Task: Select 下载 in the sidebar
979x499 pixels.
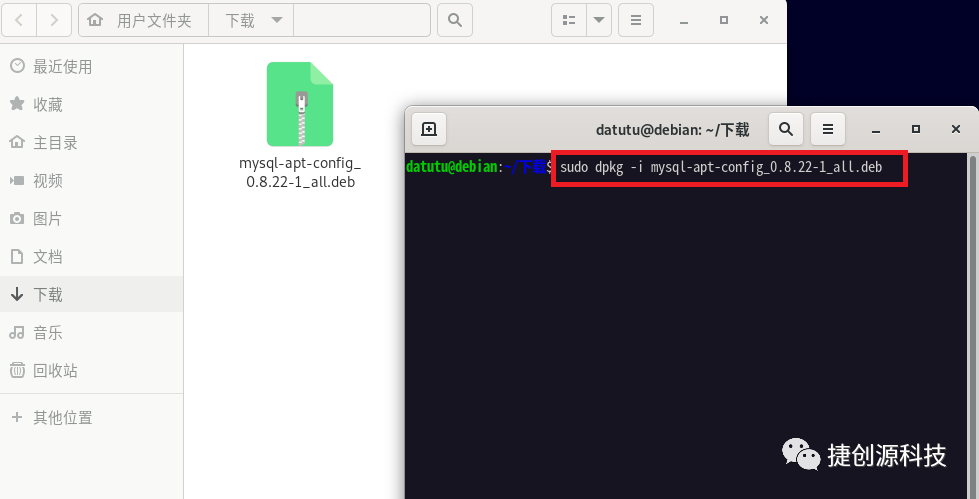Action: point(92,294)
